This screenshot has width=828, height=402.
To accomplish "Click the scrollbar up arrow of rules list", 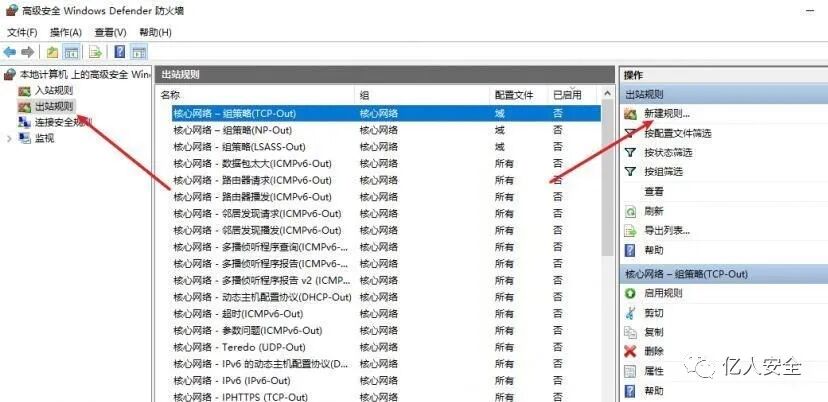I will pos(607,94).
